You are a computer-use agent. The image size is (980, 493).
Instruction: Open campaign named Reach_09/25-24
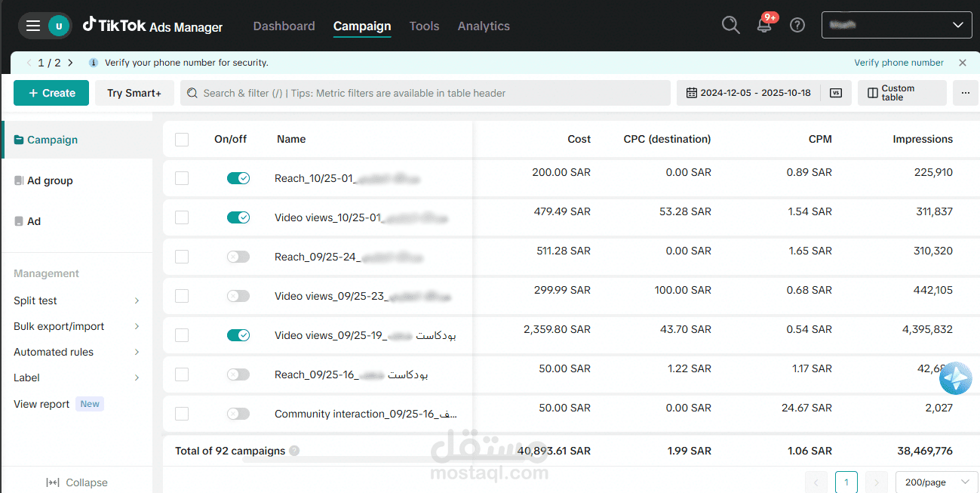coord(349,257)
